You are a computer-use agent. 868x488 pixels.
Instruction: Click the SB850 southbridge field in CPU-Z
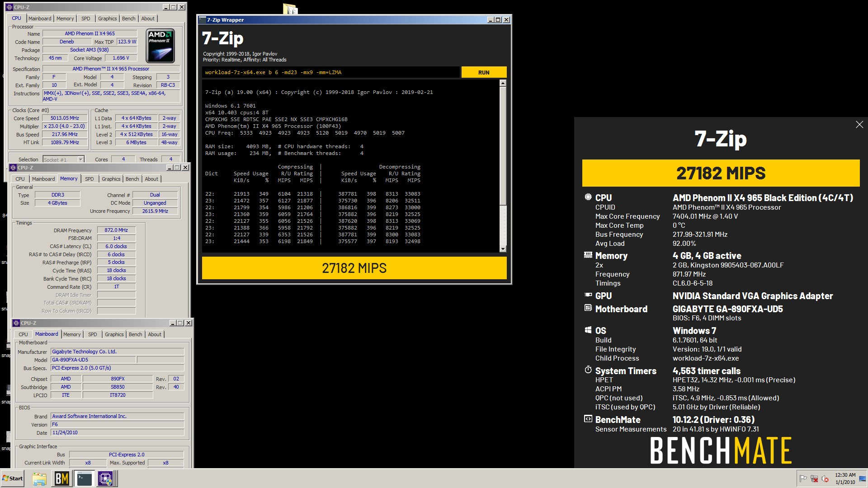(118, 387)
